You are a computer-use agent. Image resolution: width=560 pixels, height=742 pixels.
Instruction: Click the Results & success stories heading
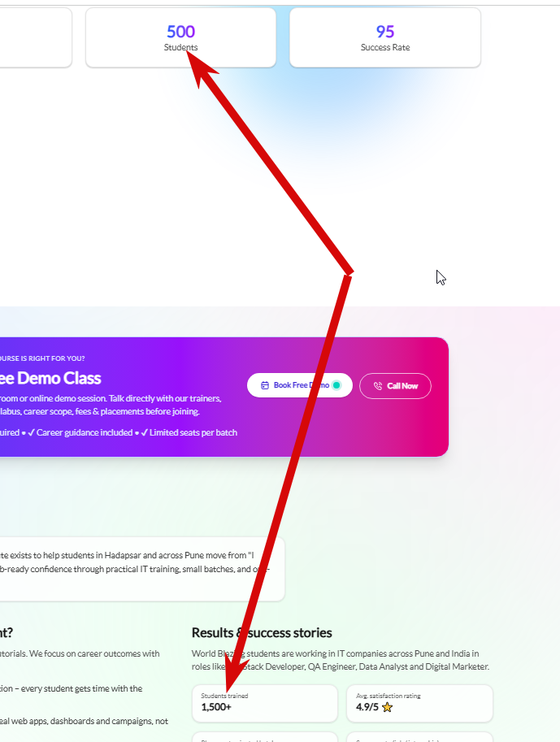pos(262,632)
